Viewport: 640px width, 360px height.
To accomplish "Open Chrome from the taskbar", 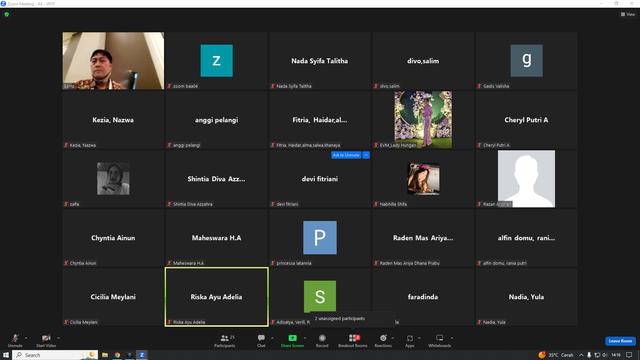I will (118, 355).
